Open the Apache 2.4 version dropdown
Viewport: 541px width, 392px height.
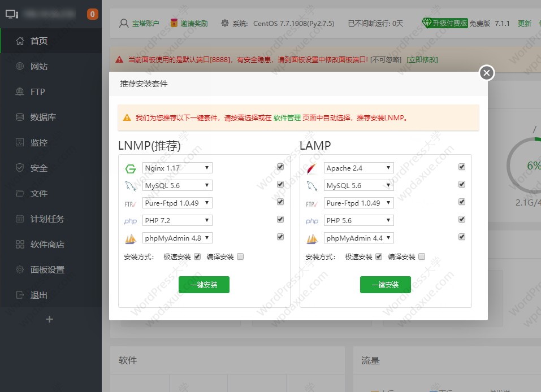[x=359, y=168]
